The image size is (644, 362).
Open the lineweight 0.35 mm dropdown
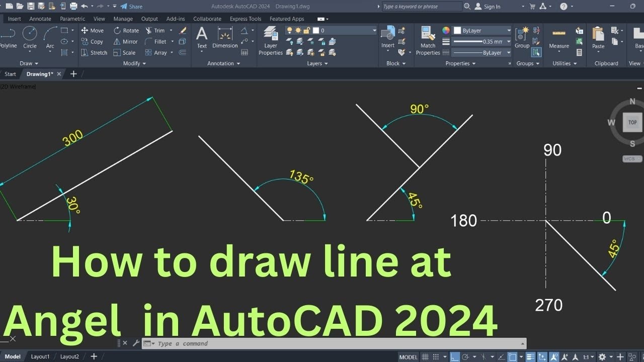point(508,42)
